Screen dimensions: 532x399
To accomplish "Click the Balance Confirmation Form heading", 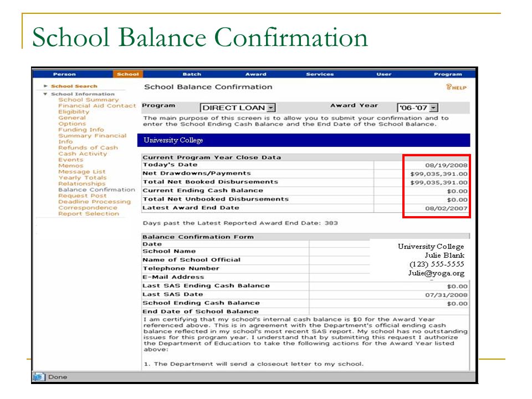I will point(198,237).
